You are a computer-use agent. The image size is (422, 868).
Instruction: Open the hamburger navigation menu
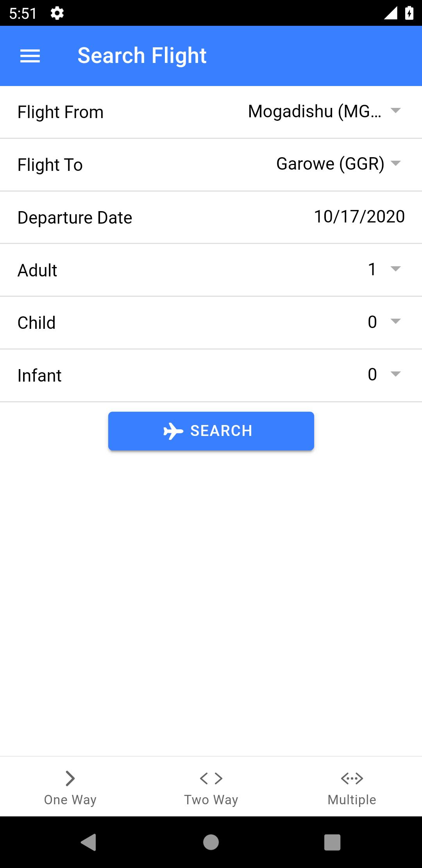click(x=30, y=56)
